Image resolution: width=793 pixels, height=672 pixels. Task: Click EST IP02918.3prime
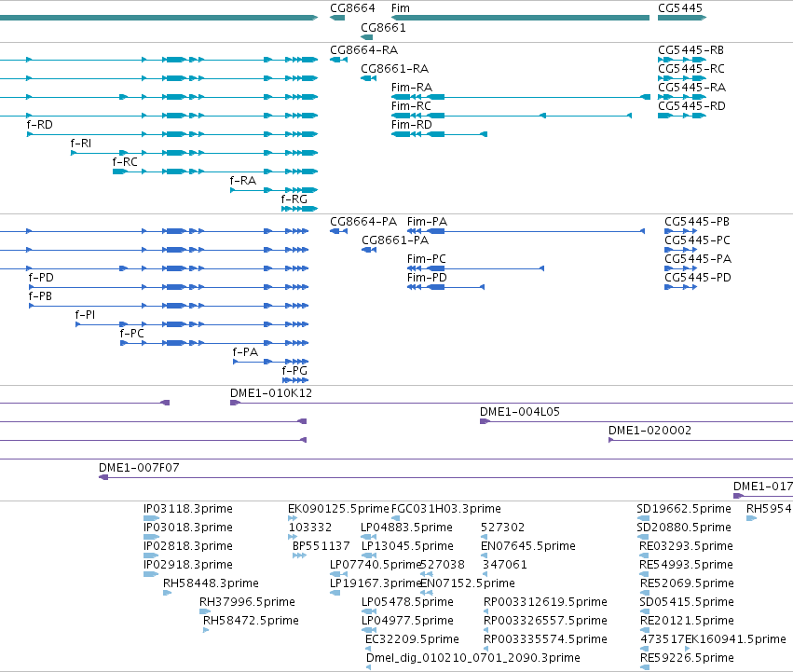188,566
